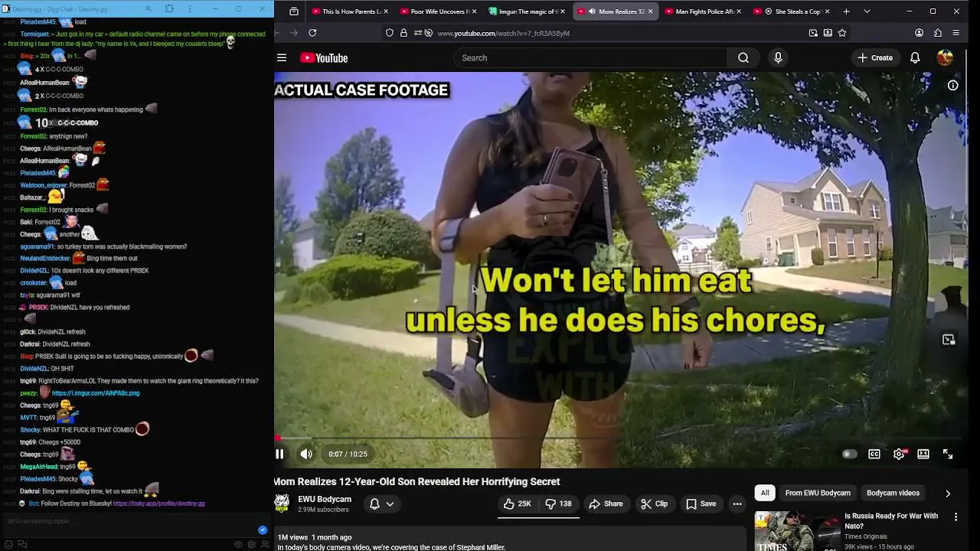Pause the video

pyautogui.click(x=279, y=454)
